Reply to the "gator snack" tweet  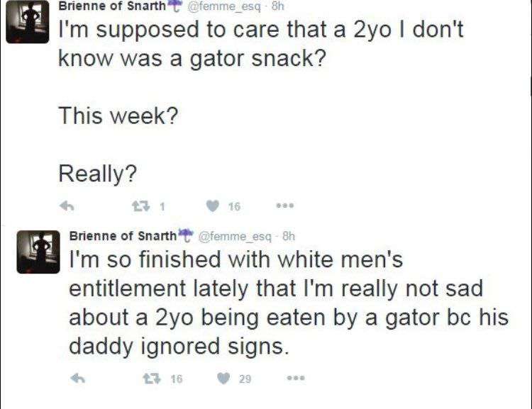point(68,206)
